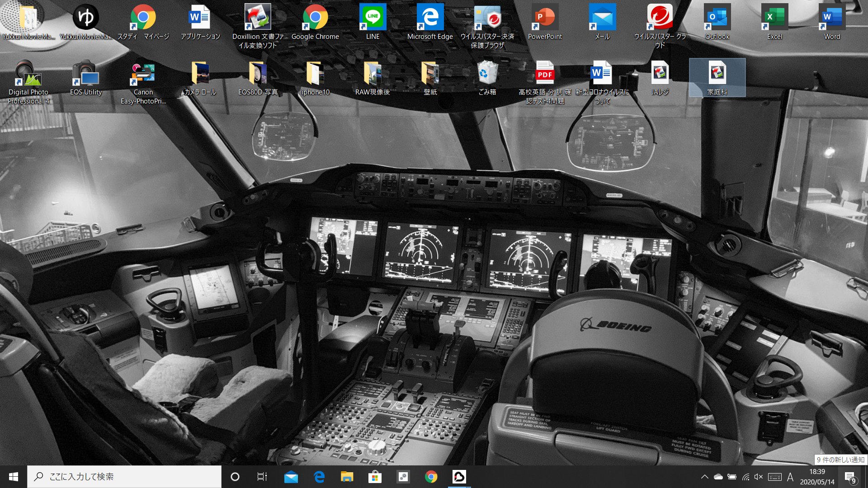
Task: Open the iphone10 folder
Action: coord(315,78)
